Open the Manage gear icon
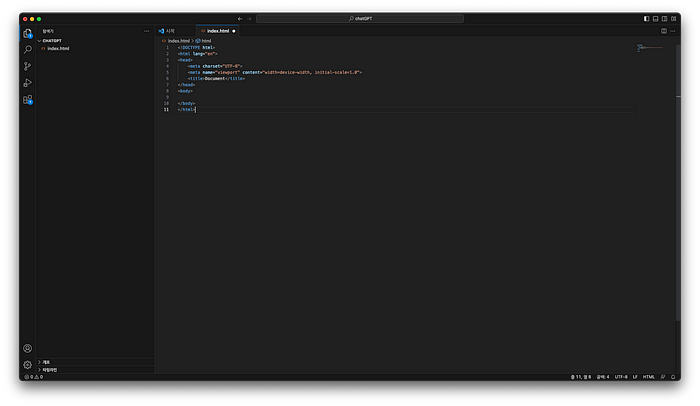 click(x=28, y=365)
